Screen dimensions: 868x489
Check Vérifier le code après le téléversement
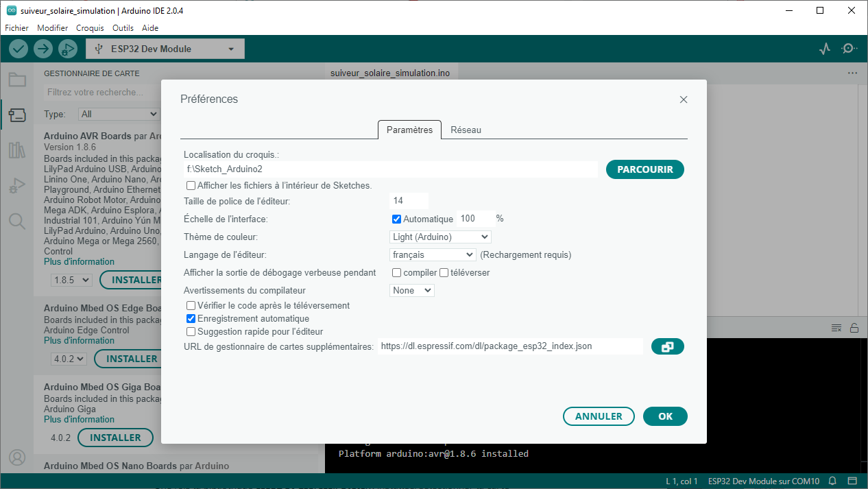(191, 305)
